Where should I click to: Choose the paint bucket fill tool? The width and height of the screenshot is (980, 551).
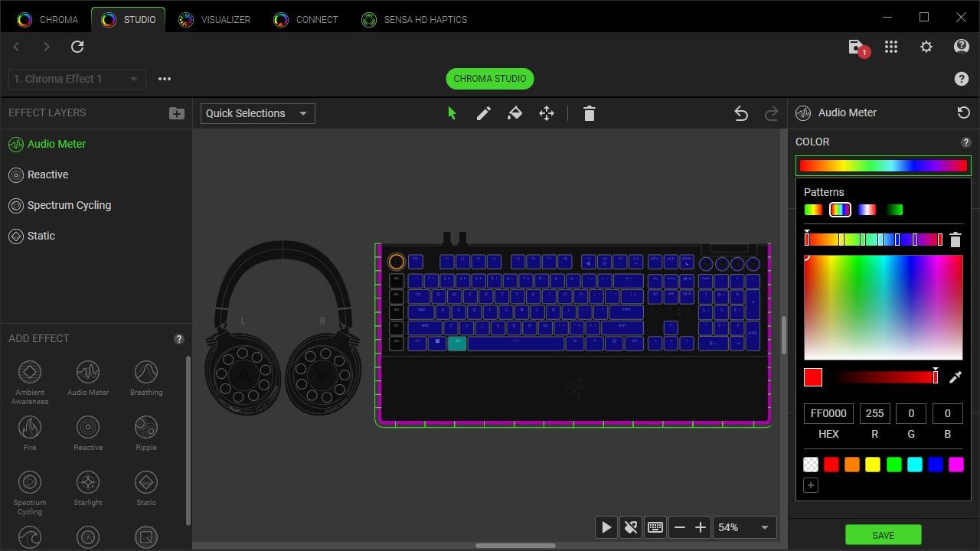click(515, 113)
